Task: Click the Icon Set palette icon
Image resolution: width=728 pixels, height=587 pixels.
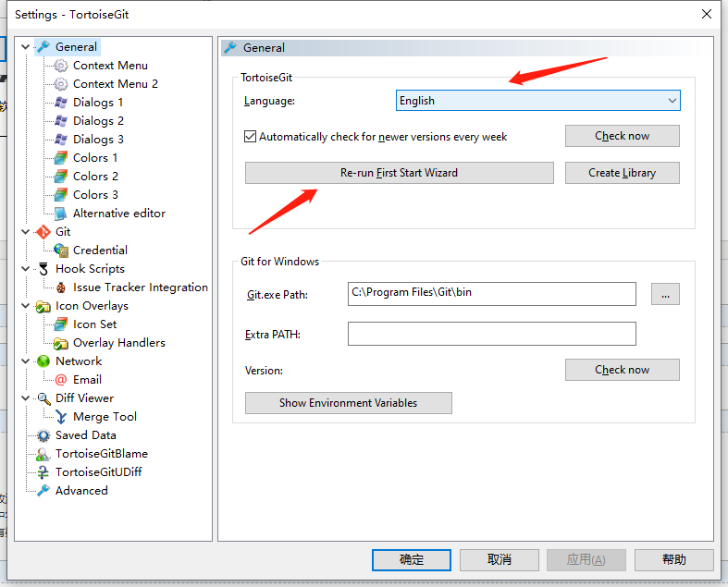Action: coord(61,324)
